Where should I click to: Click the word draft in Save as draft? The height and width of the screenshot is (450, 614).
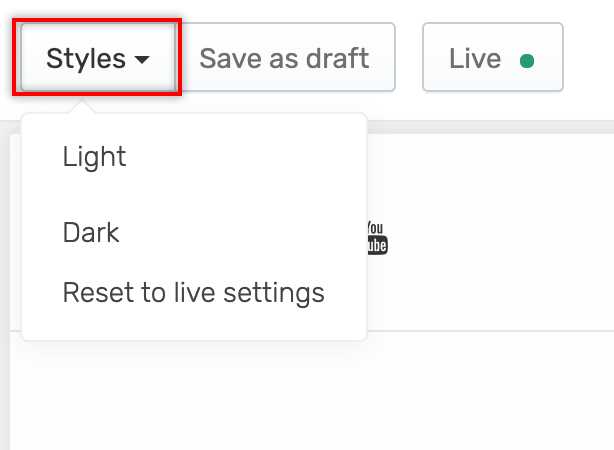pos(337,58)
